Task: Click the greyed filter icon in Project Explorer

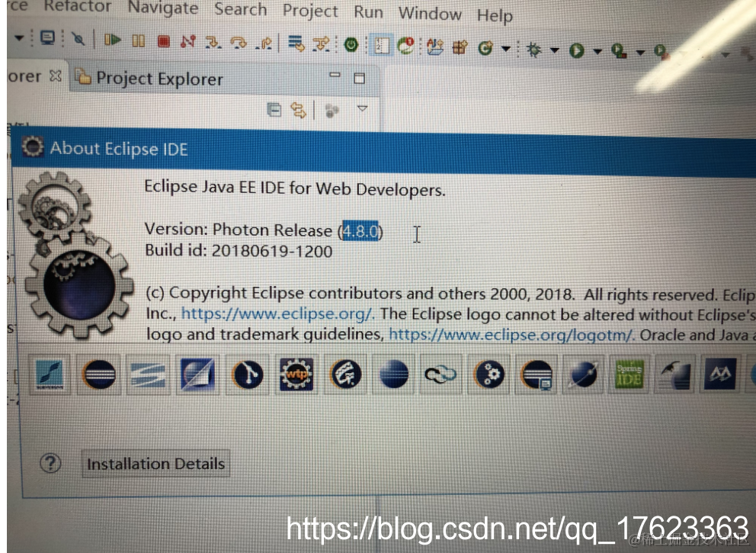Action: pos(332,111)
